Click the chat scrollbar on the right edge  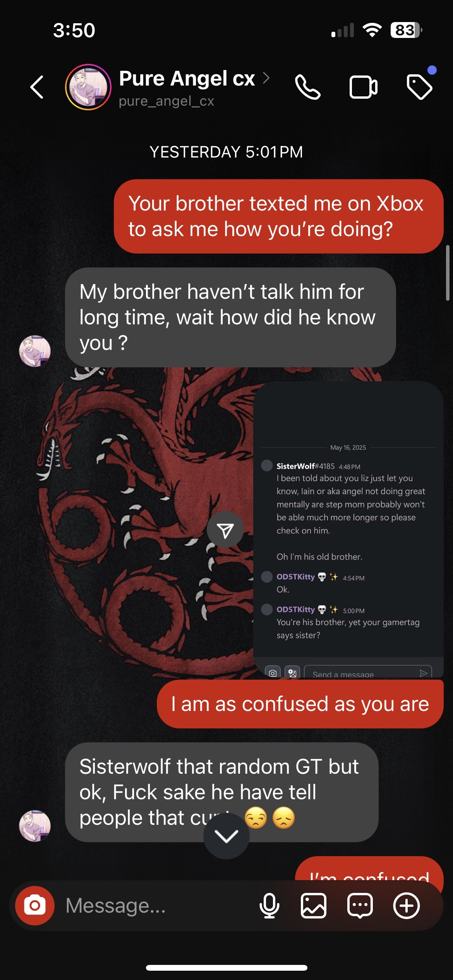point(448,273)
